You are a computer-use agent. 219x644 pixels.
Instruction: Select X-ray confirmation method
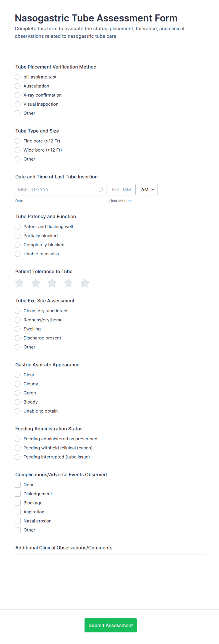(x=17, y=95)
